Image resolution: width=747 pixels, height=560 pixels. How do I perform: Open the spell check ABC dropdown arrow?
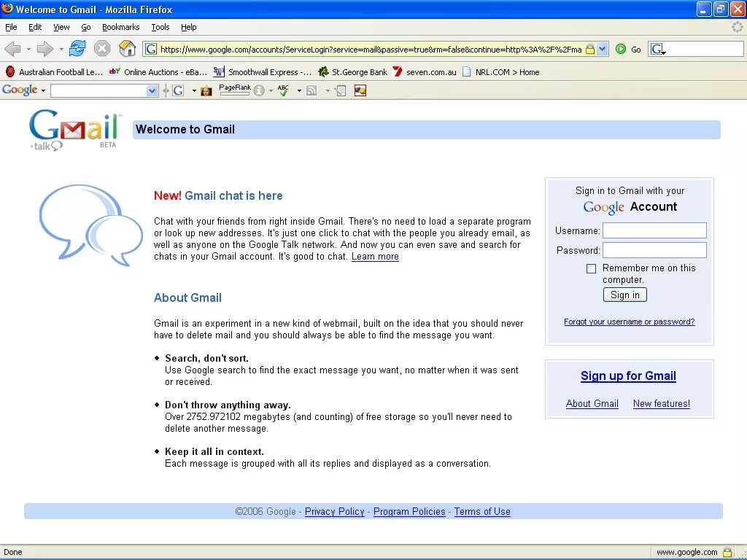click(298, 90)
